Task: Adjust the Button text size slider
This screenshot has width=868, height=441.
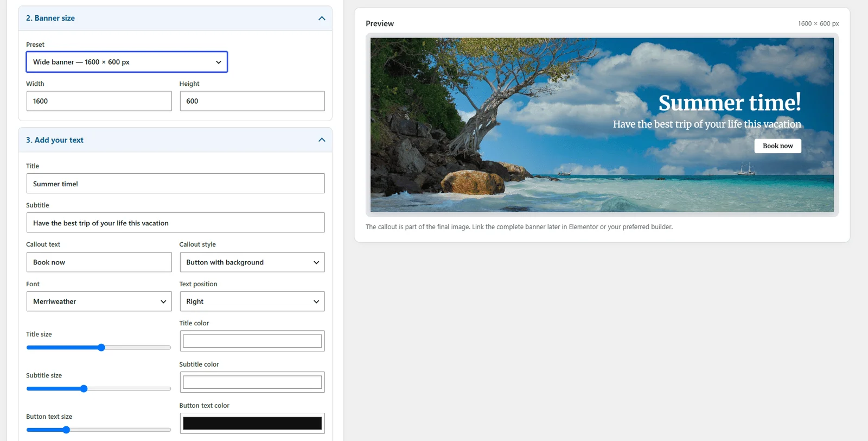Action: click(x=99, y=430)
